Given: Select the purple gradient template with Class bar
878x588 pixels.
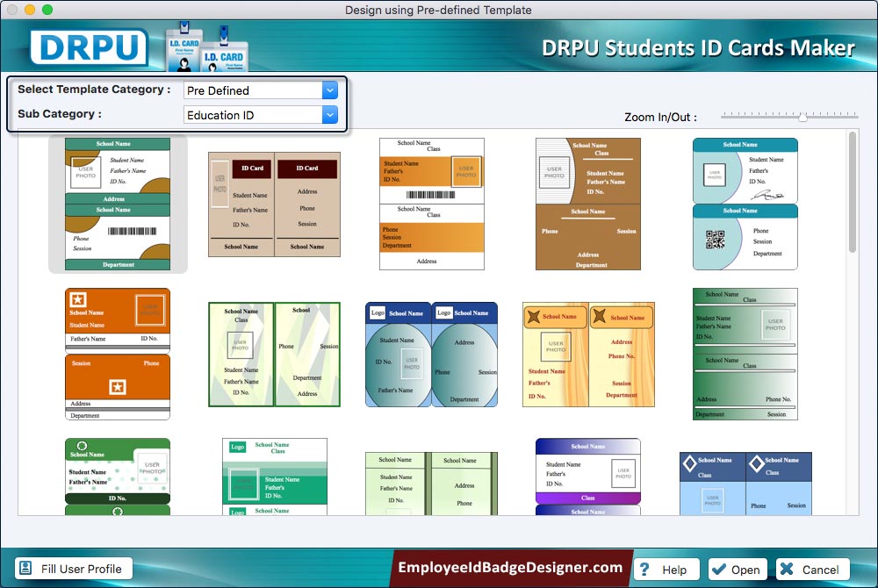Looking at the screenshot, I should (x=588, y=477).
